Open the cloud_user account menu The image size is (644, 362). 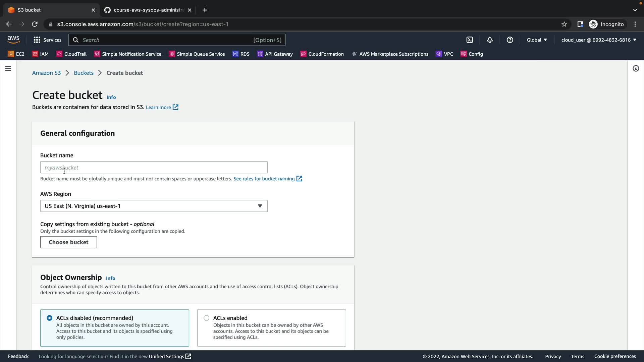click(x=598, y=40)
